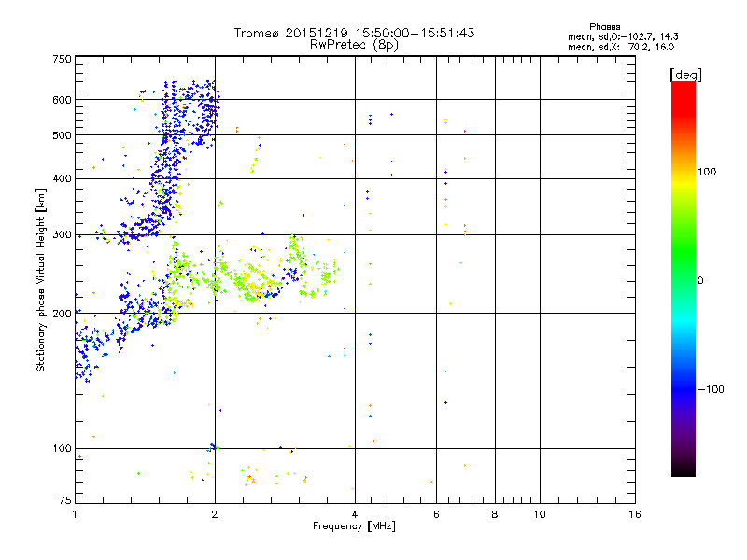Click the y-axis tick label '300'
Viewport: 747px width, 560px height.
pyautogui.click(x=62, y=235)
